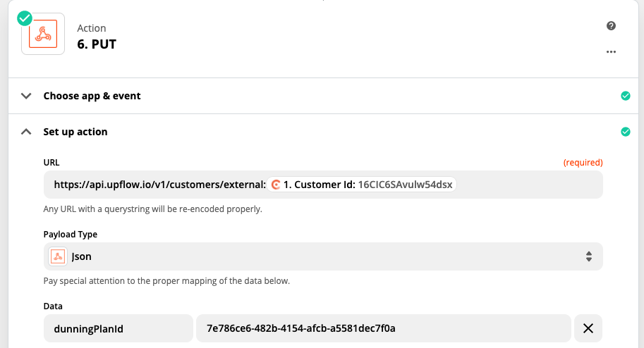Viewport: 644px width, 348px height.
Task: Click the green status check beside Choose app & event
Action: click(x=625, y=96)
